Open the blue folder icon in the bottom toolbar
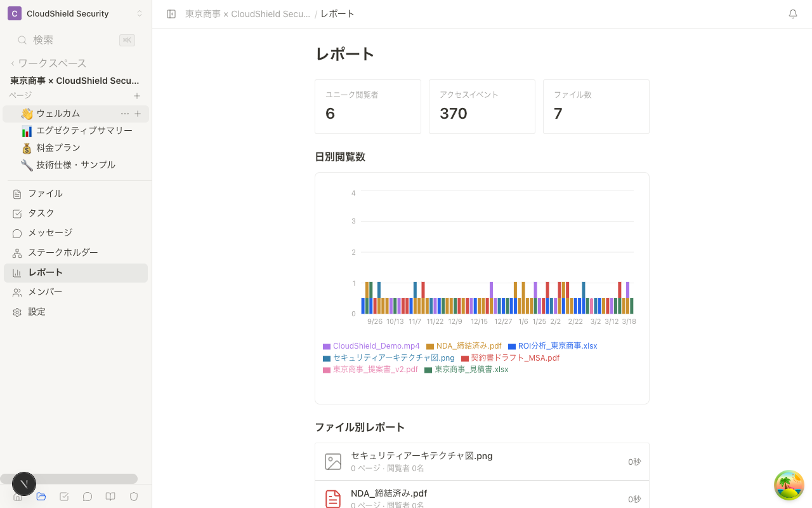This screenshot has height=508, width=812. [41, 497]
